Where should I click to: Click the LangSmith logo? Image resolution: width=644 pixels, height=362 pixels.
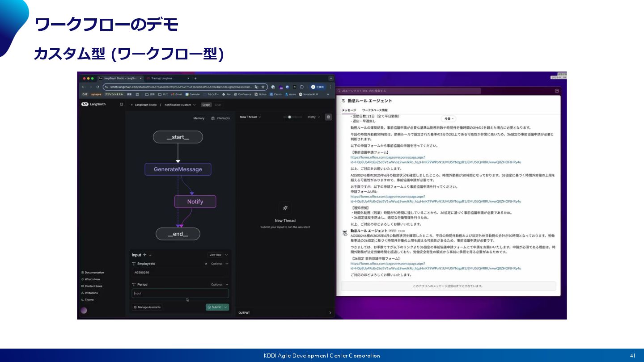pyautogui.click(x=93, y=104)
